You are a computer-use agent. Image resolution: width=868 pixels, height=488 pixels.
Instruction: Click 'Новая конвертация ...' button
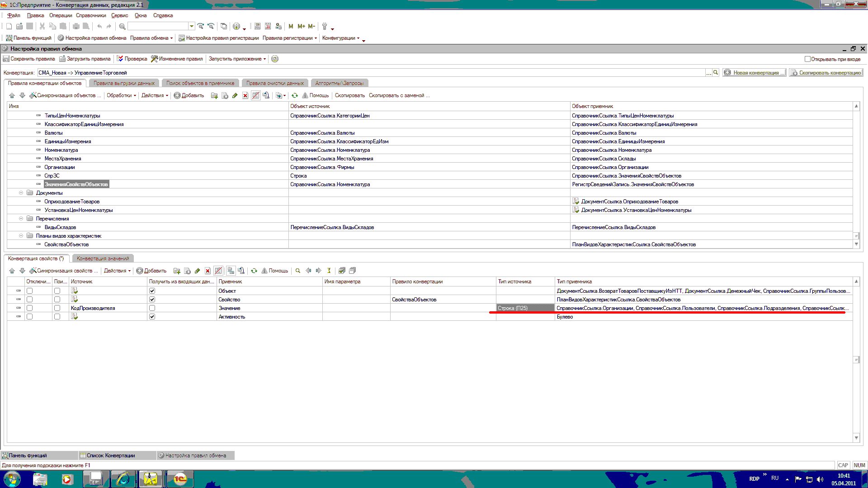754,72
